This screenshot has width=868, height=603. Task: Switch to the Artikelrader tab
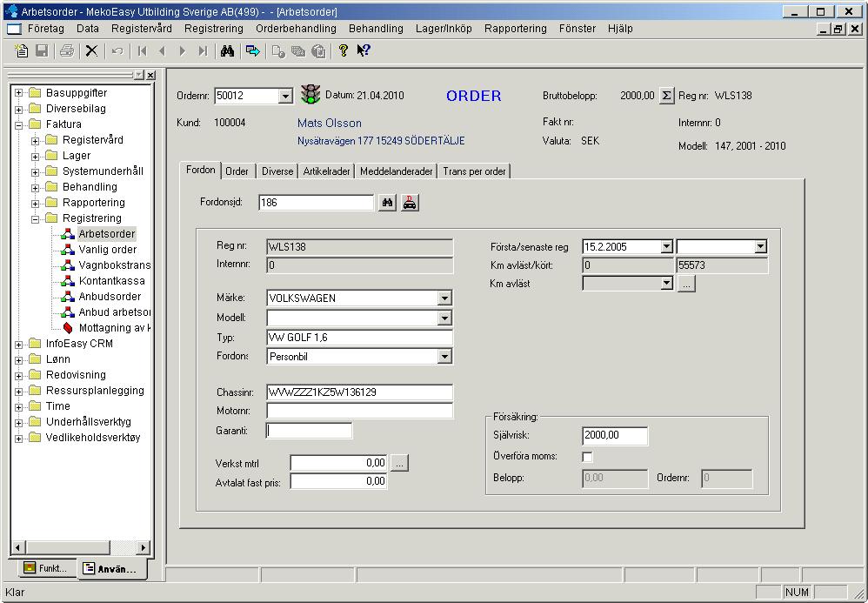pos(327,171)
